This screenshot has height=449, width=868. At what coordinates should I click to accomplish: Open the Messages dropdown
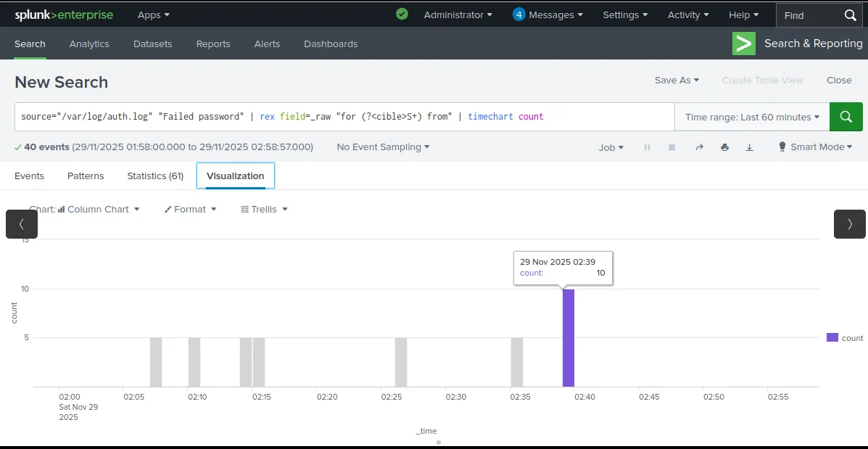[x=555, y=15]
